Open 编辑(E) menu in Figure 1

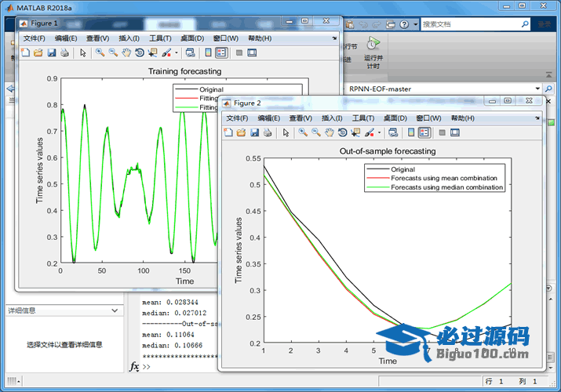[66, 38]
